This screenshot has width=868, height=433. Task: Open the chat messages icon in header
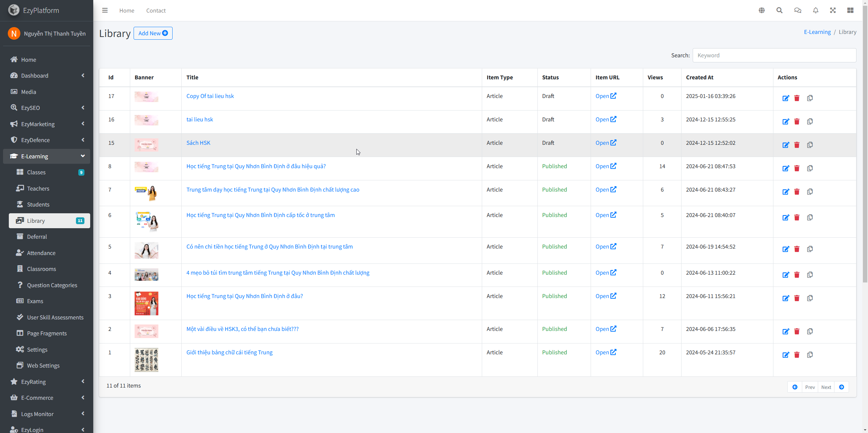pos(797,11)
